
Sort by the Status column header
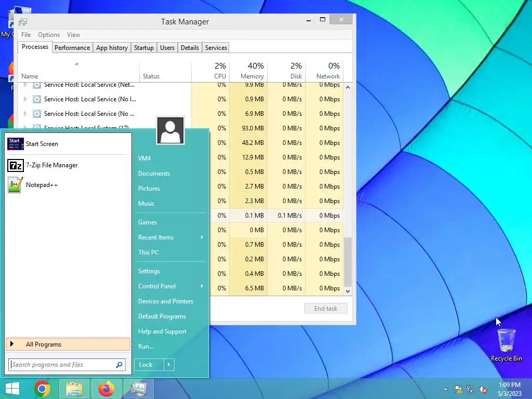[x=166, y=71]
